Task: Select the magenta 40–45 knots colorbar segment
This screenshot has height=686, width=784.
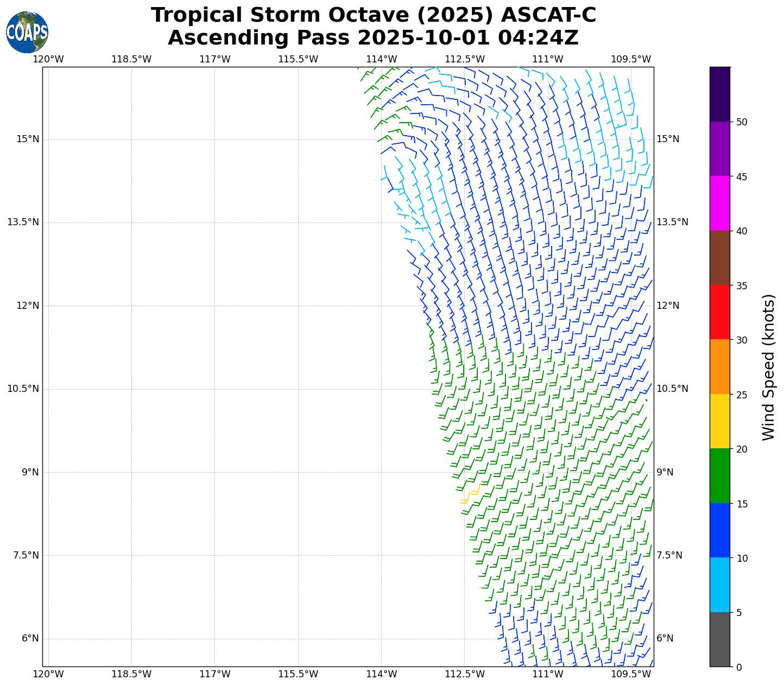Action: [719, 203]
